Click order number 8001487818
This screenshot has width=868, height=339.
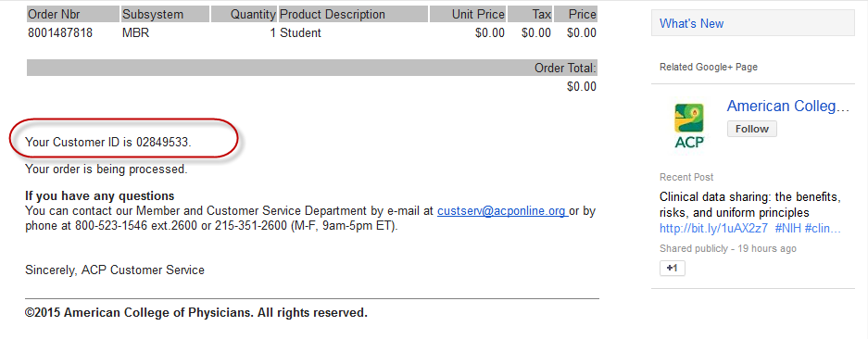[60, 32]
